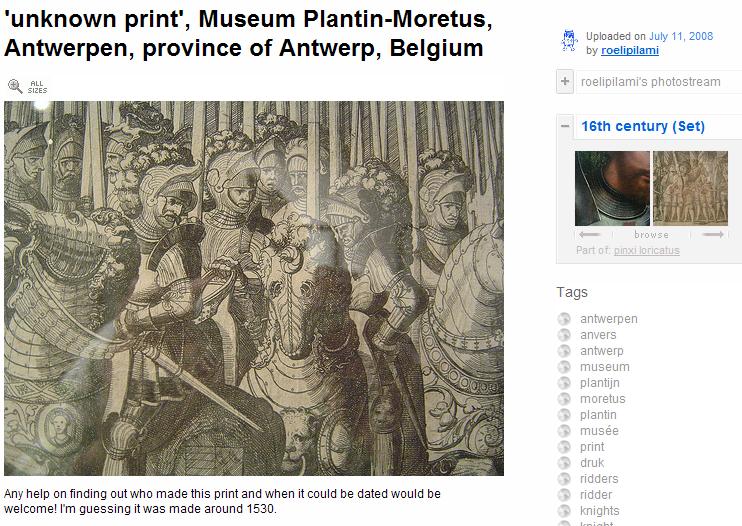Open pinxi loricatus collection link
The image size is (742, 526).
pyautogui.click(x=646, y=250)
